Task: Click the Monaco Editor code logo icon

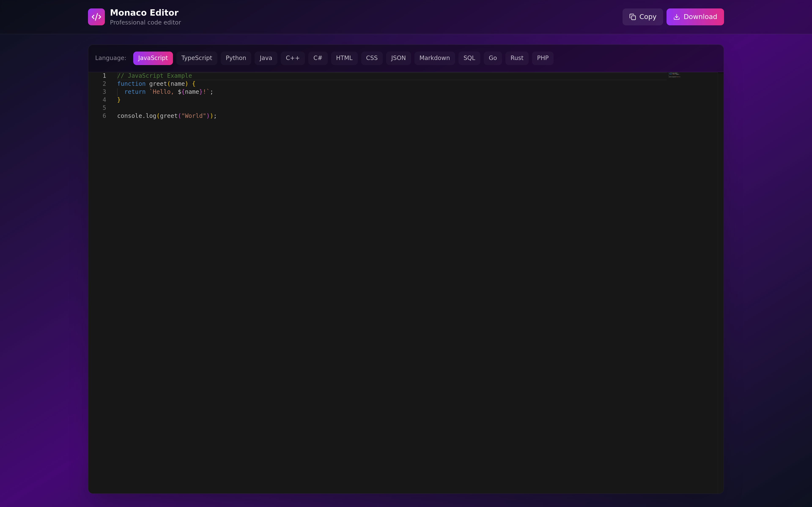Action: (x=96, y=17)
